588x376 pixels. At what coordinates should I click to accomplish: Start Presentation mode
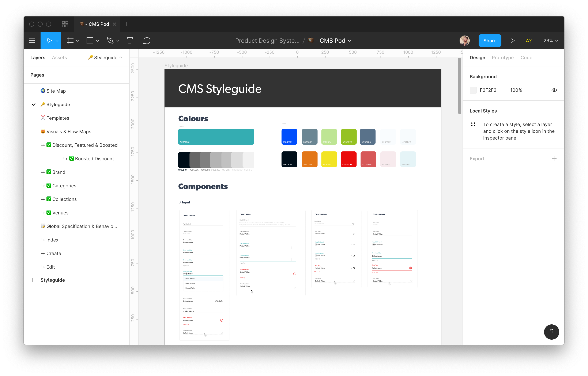512,41
